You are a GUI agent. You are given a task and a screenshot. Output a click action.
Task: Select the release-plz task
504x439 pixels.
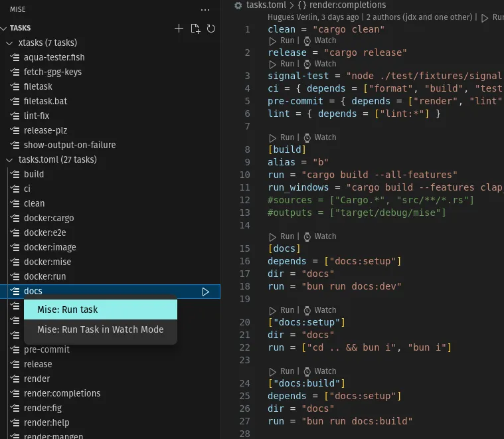point(45,130)
